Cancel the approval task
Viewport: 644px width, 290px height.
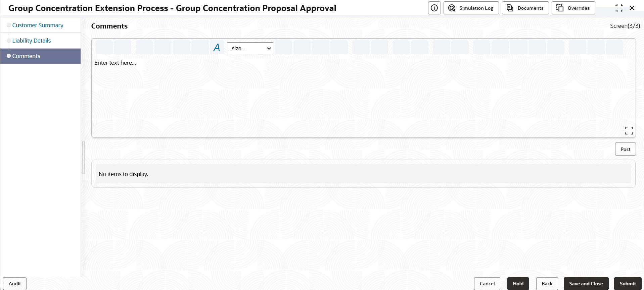487,284
